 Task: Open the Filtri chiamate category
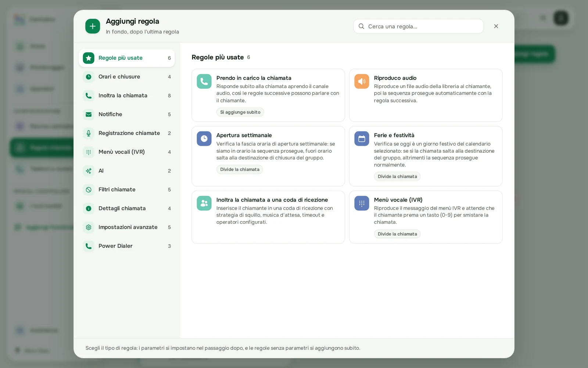pos(127,190)
